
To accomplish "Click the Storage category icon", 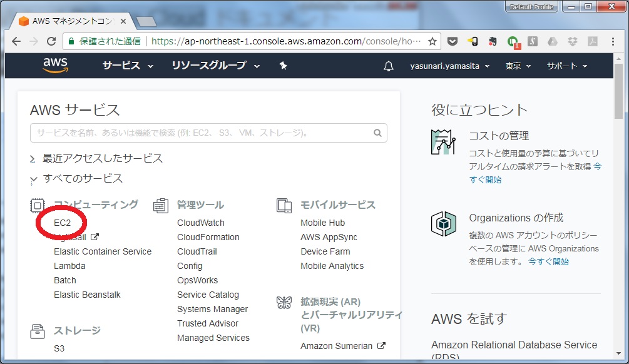I will click(38, 331).
